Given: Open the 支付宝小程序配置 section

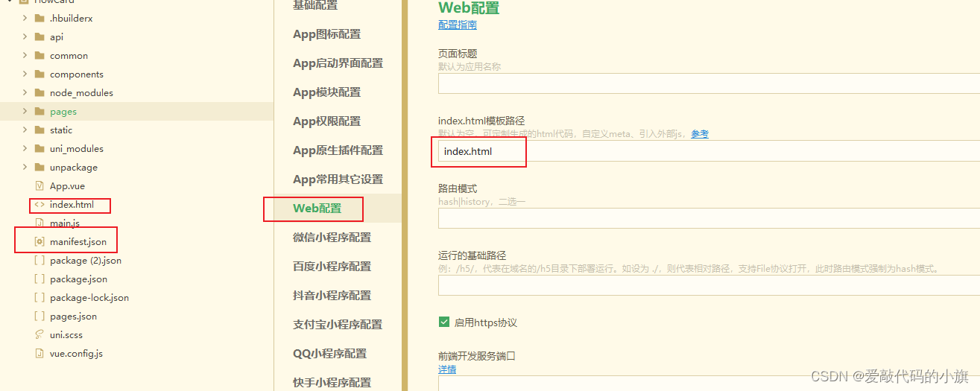Looking at the screenshot, I should point(338,325).
